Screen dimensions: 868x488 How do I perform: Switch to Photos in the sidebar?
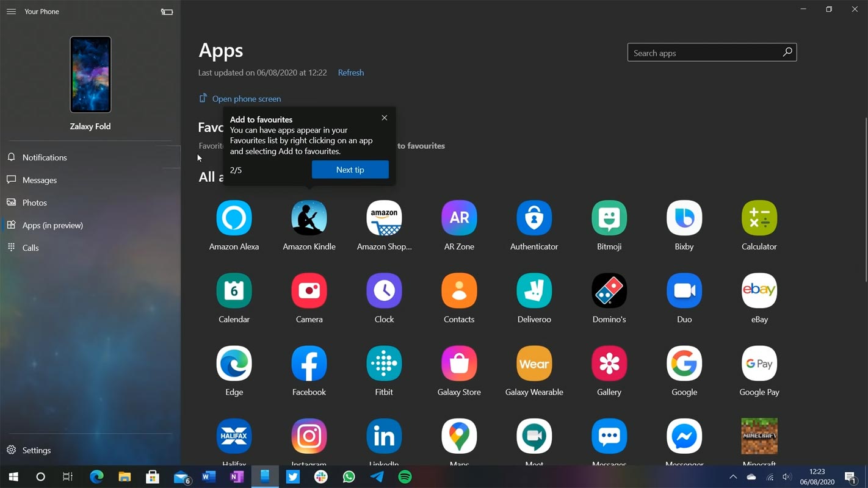[x=90, y=203]
